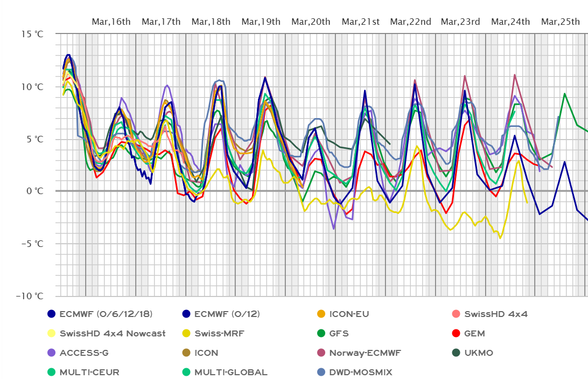
Task: Toggle the SwissHD 4x4 Nowcast series
Action: click(113, 333)
